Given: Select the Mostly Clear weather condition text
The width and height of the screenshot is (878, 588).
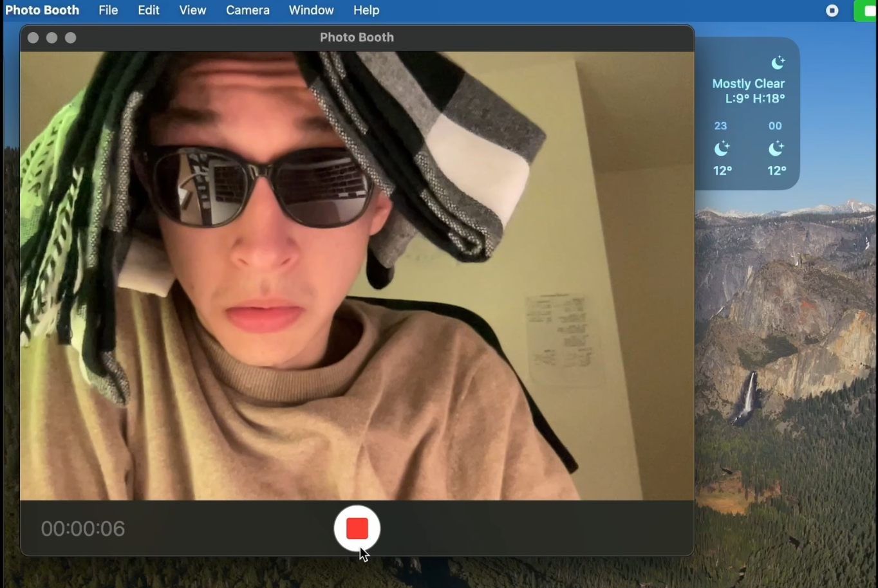Looking at the screenshot, I should tap(748, 84).
